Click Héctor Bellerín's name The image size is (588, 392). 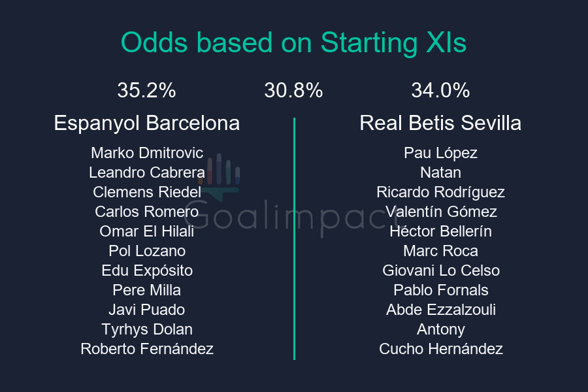tap(440, 231)
